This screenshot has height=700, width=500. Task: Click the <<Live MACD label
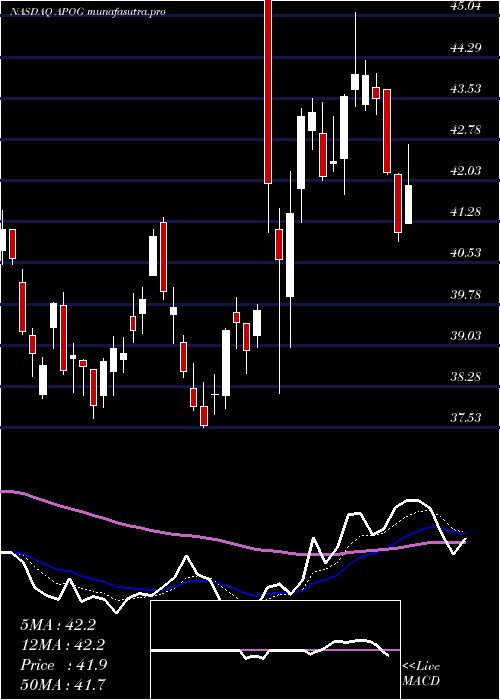421,673
